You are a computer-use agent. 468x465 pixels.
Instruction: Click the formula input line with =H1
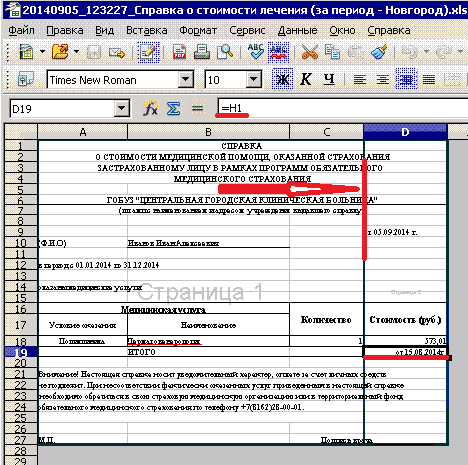pyautogui.click(x=343, y=108)
